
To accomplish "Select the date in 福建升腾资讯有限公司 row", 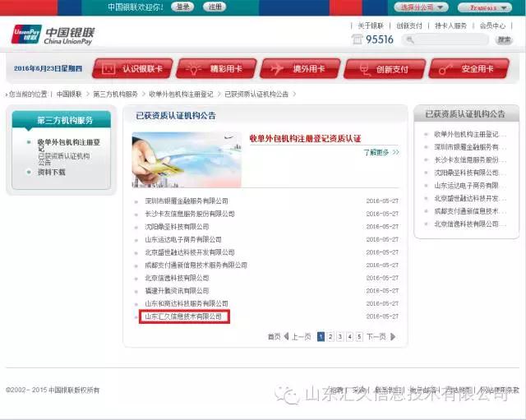I will 382,291.
